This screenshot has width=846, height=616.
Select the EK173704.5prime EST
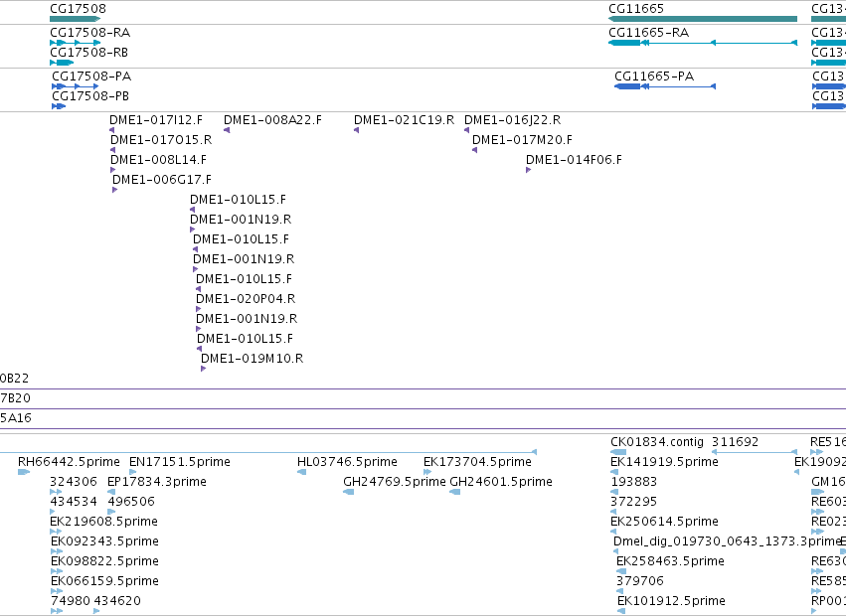pyautogui.click(x=477, y=462)
